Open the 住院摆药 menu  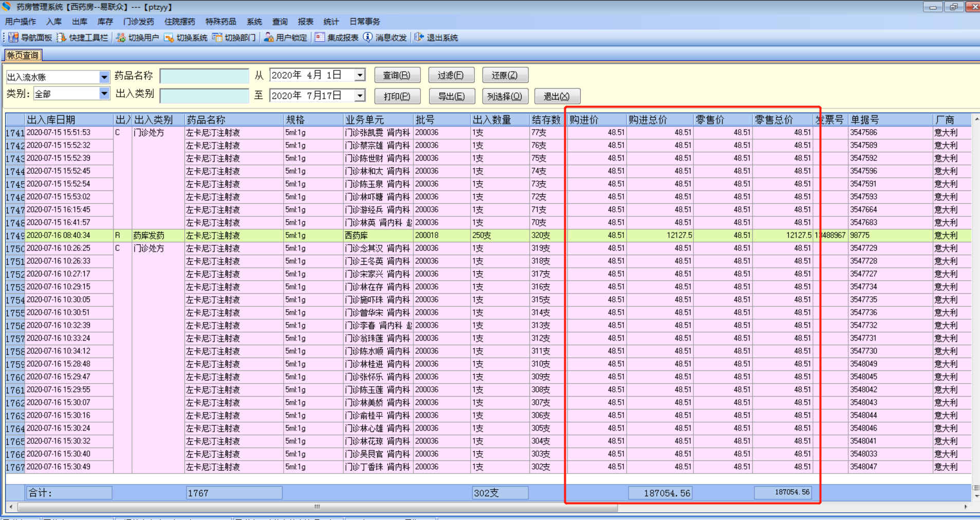tap(180, 22)
